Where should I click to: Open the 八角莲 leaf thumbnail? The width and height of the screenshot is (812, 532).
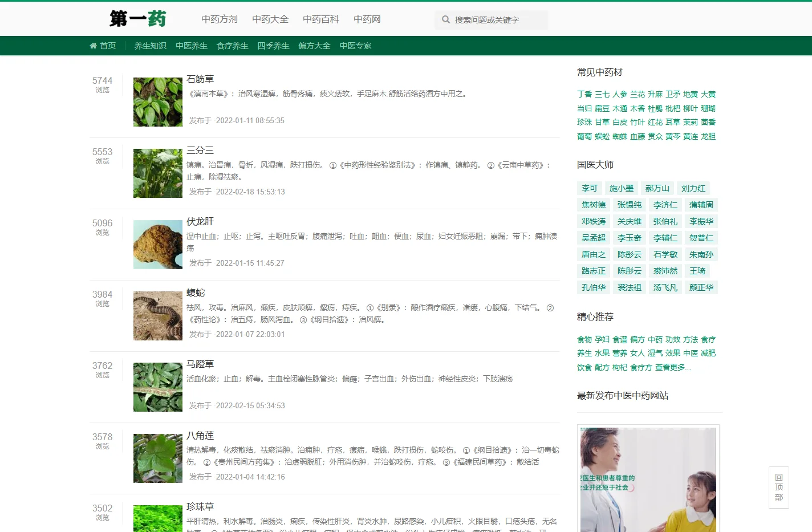[x=158, y=458]
